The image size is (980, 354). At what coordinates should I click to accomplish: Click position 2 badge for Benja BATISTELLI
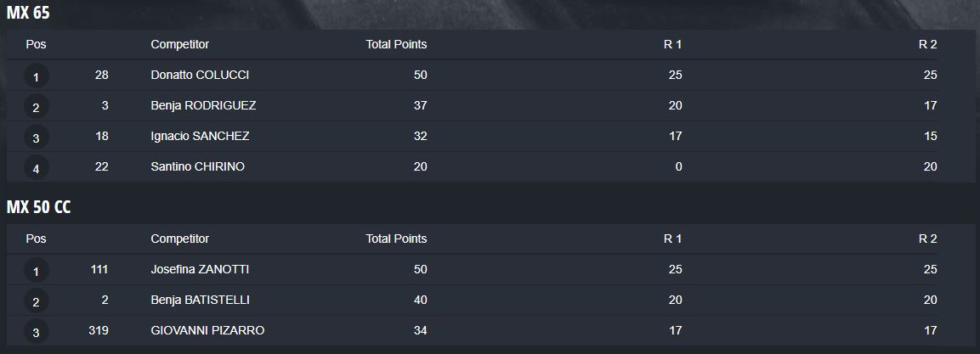(x=37, y=301)
